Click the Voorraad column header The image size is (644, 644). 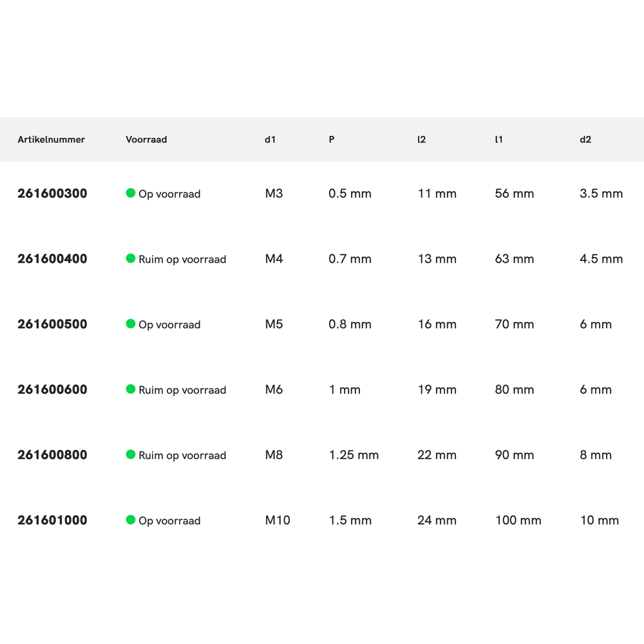tap(146, 140)
